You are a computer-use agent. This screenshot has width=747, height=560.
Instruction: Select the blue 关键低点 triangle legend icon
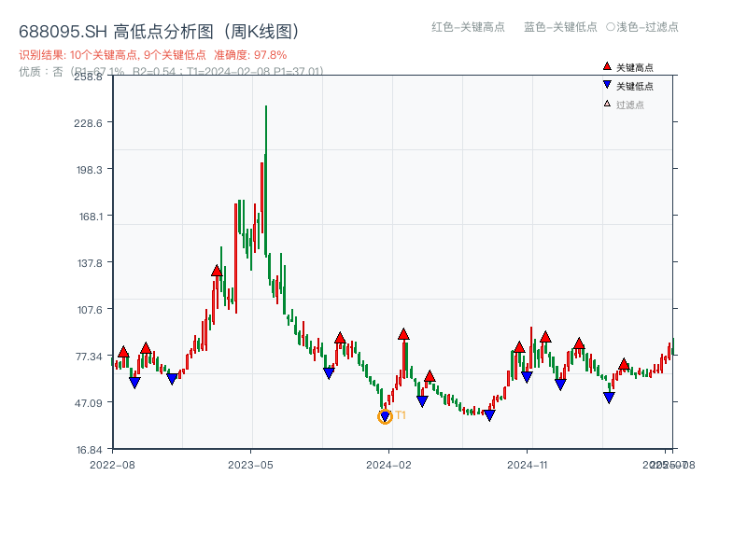coord(607,85)
